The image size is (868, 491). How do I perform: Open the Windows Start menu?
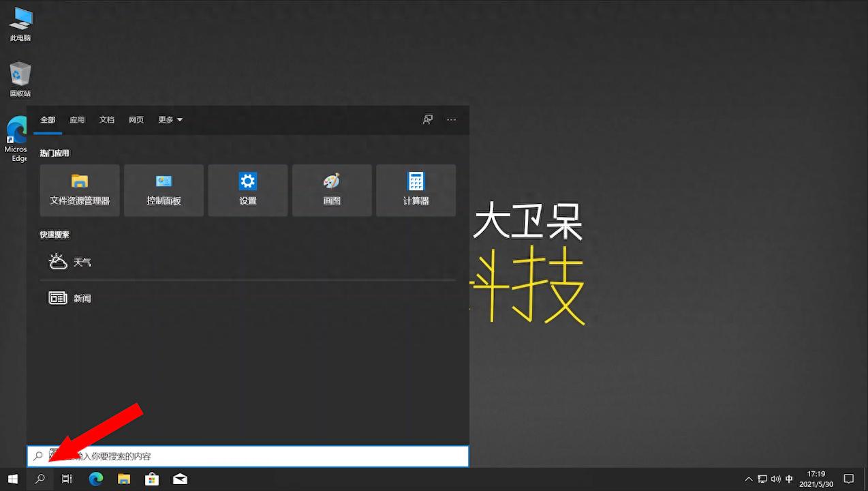click(12, 479)
